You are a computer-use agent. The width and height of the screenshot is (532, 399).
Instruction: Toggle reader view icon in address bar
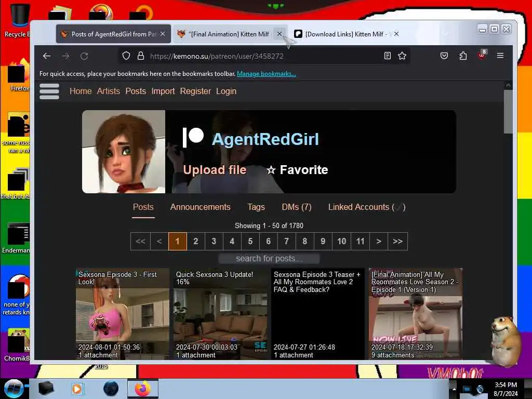click(x=387, y=56)
